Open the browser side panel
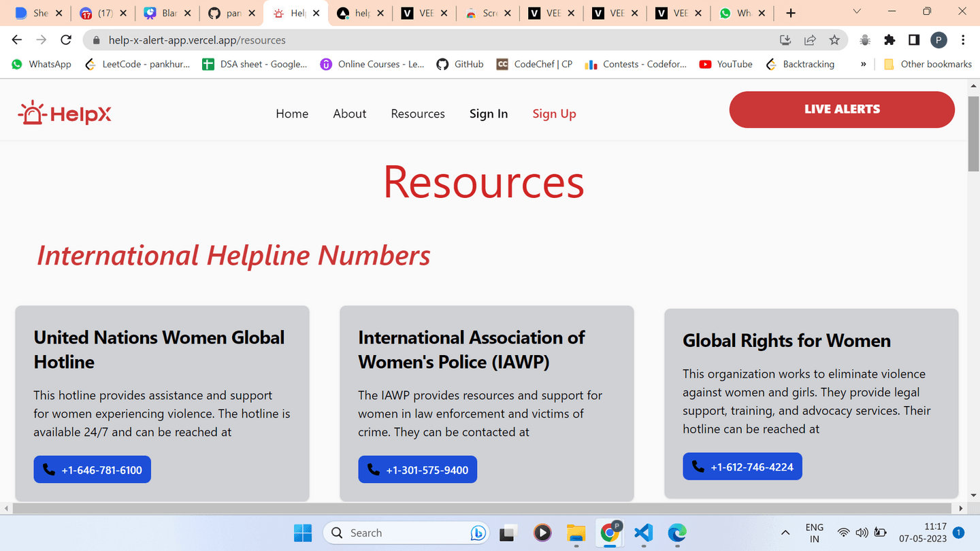 pos(914,40)
